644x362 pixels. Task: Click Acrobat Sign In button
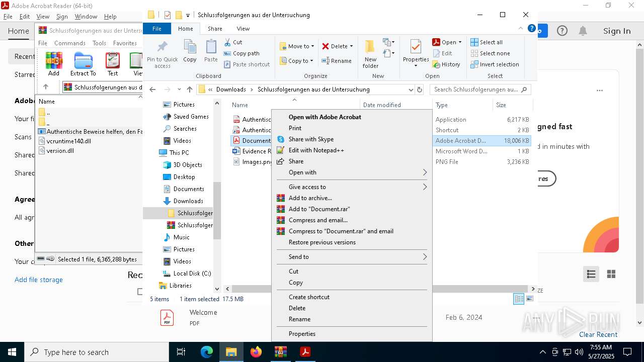617,31
